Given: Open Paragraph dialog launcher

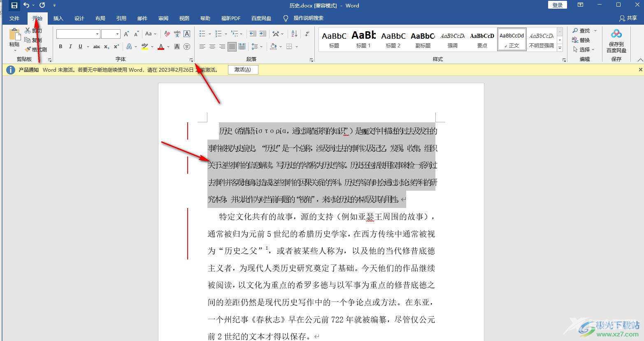Looking at the screenshot, I should (312, 60).
